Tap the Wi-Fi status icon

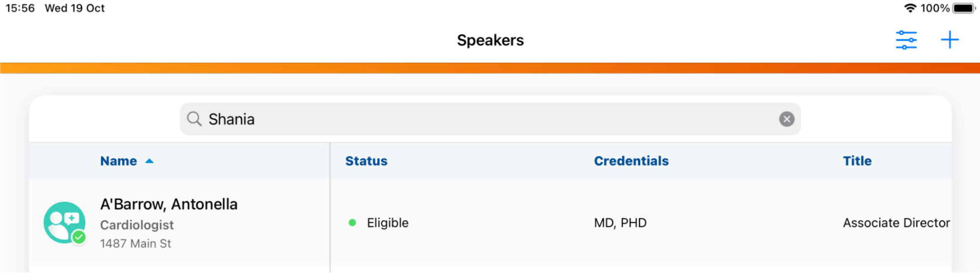[910, 8]
